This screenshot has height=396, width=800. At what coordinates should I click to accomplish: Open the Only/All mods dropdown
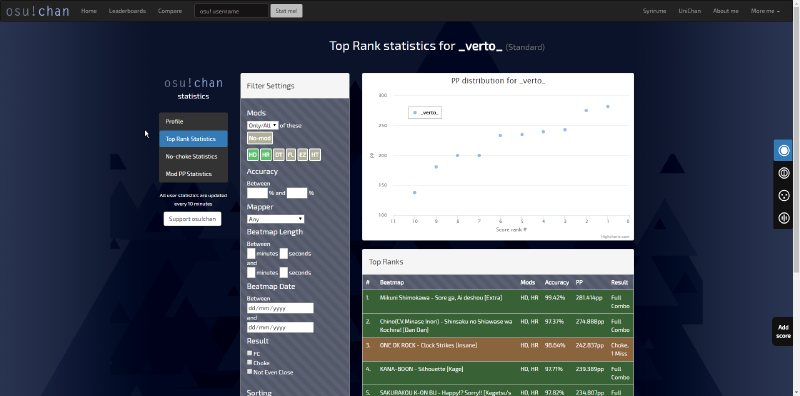(262, 125)
